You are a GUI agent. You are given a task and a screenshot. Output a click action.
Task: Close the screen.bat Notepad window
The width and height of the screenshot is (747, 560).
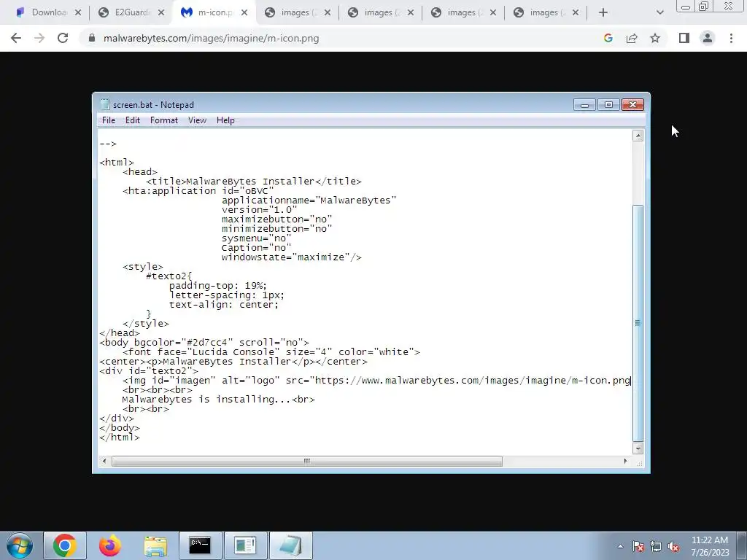coord(632,104)
